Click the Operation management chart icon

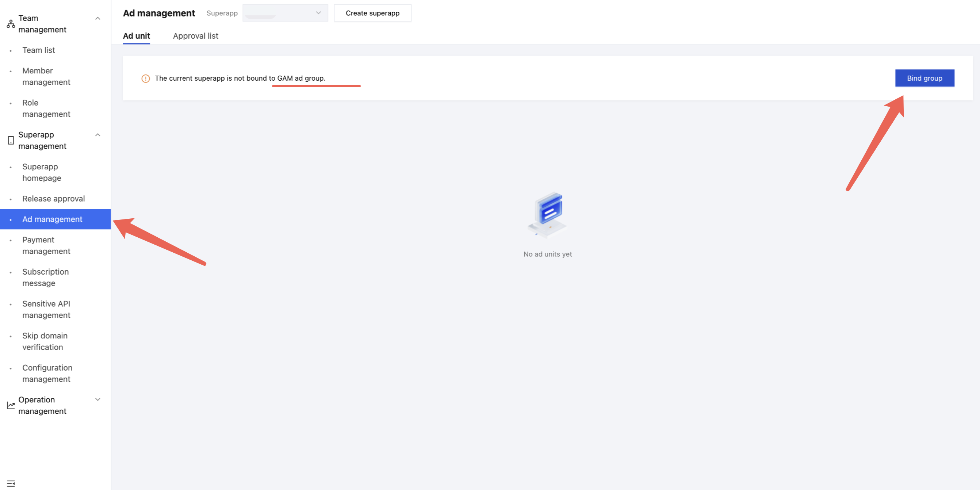(11, 406)
